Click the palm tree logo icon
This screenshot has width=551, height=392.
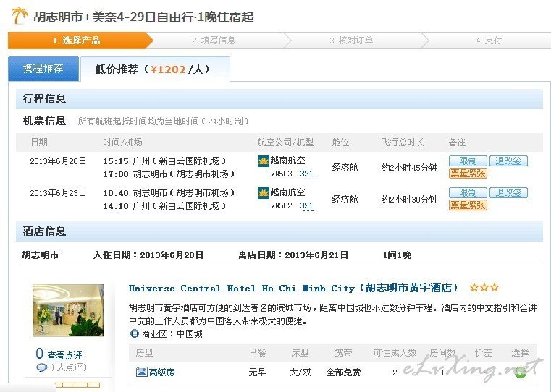coord(20,16)
